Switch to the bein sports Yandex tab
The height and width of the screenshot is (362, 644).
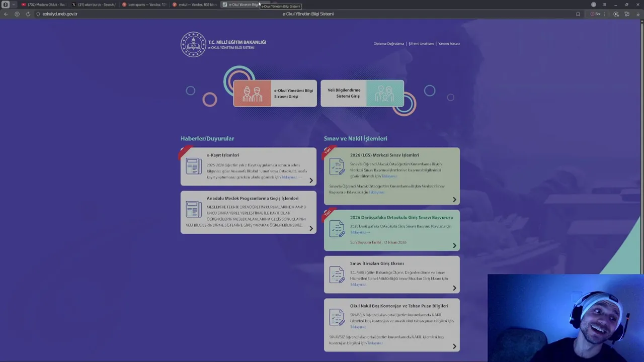pos(144,5)
